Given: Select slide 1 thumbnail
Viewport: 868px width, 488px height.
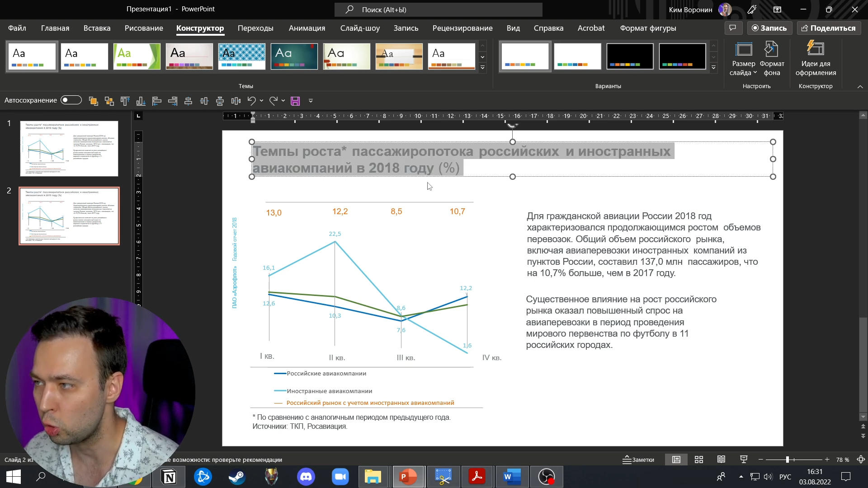Looking at the screenshot, I should pyautogui.click(x=69, y=148).
